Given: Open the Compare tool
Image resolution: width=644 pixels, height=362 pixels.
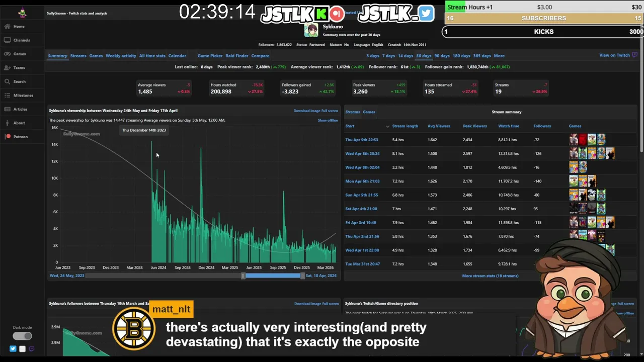Looking at the screenshot, I should pyautogui.click(x=260, y=56).
